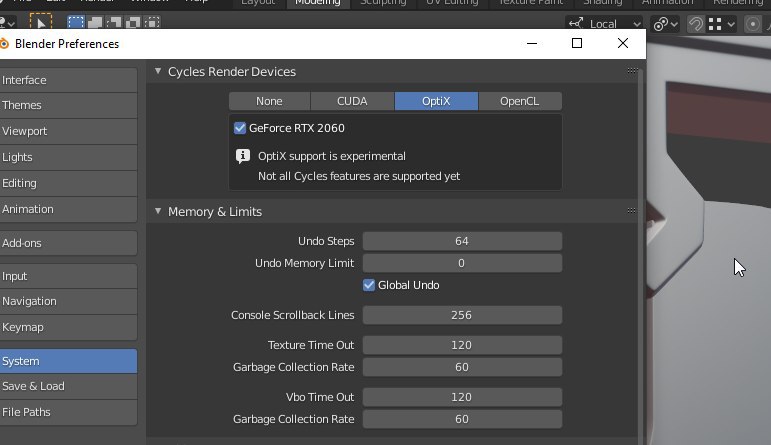The width and height of the screenshot is (771, 445).
Task: Toggle the snapping magnet icon
Action: [x=695, y=24]
